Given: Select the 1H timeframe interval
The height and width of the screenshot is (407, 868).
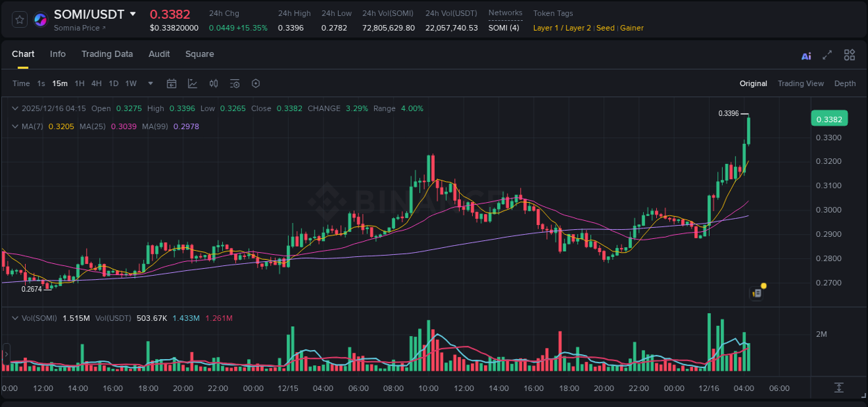Looking at the screenshot, I should tap(79, 83).
